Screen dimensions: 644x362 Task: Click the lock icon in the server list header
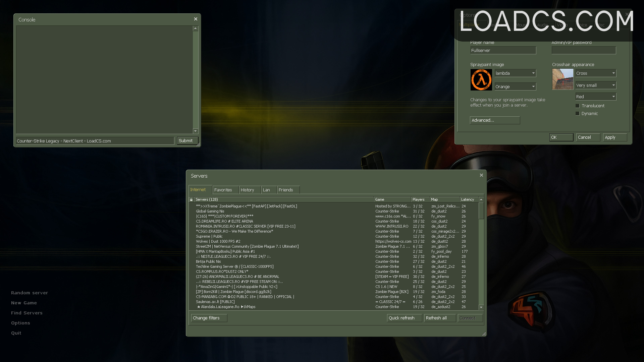pos(191,199)
